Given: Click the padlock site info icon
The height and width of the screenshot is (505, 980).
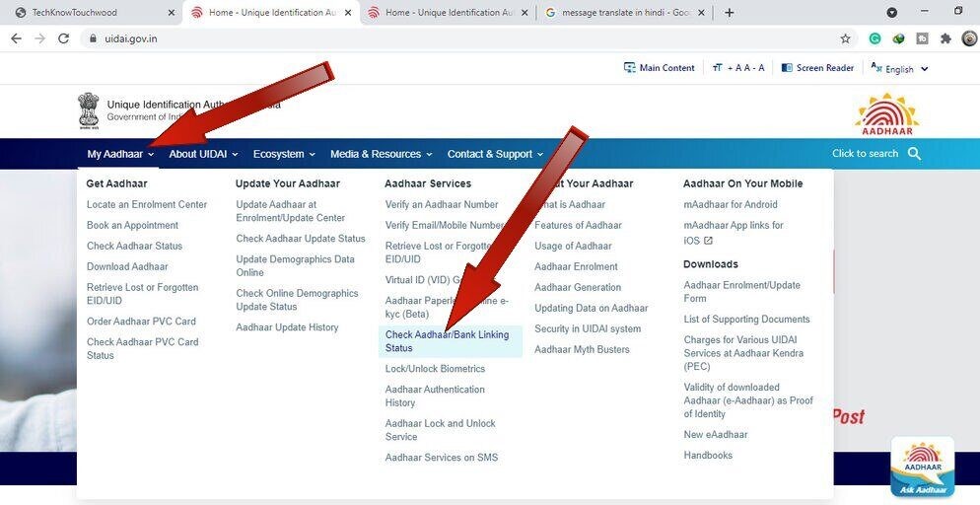Looking at the screenshot, I should [94, 38].
